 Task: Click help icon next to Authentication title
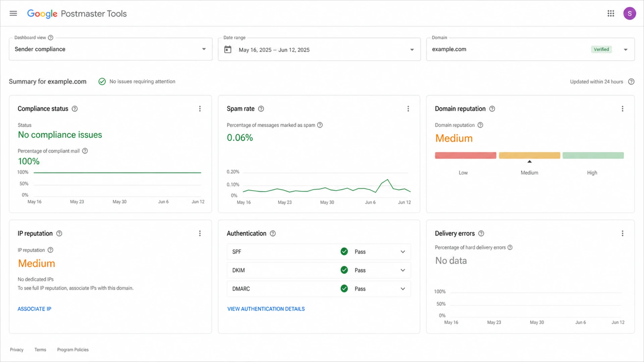[x=273, y=233]
